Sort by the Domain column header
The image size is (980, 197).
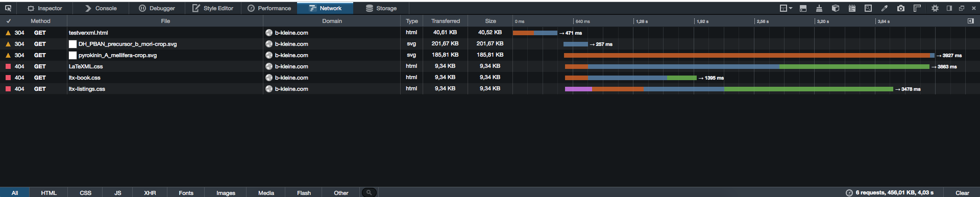(332, 21)
